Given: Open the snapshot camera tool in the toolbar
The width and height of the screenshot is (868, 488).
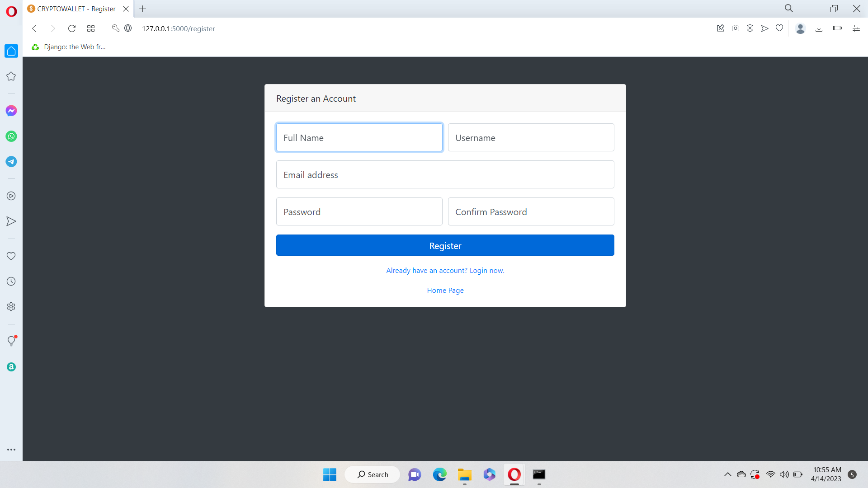Looking at the screenshot, I should click(x=736, y=28).
